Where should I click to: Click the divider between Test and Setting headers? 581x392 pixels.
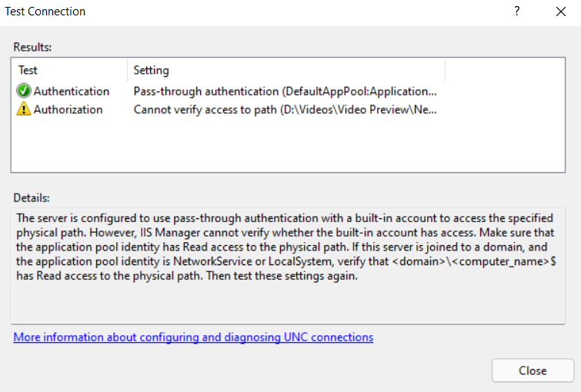coord(126,70)
